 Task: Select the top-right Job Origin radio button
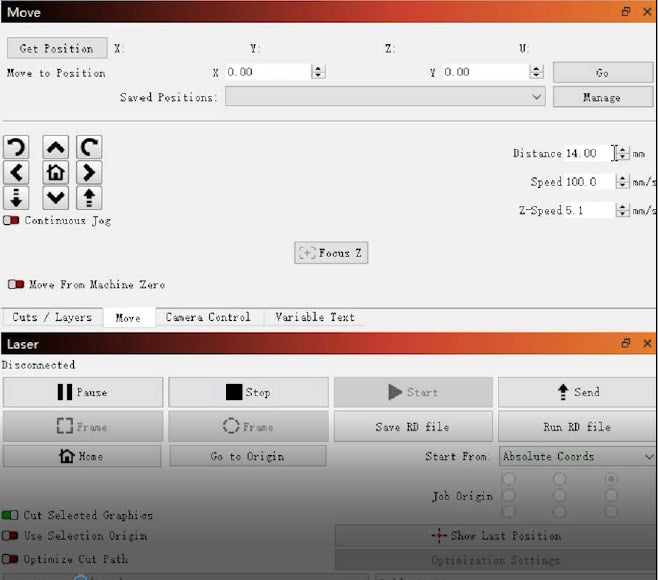coord(611,479)
